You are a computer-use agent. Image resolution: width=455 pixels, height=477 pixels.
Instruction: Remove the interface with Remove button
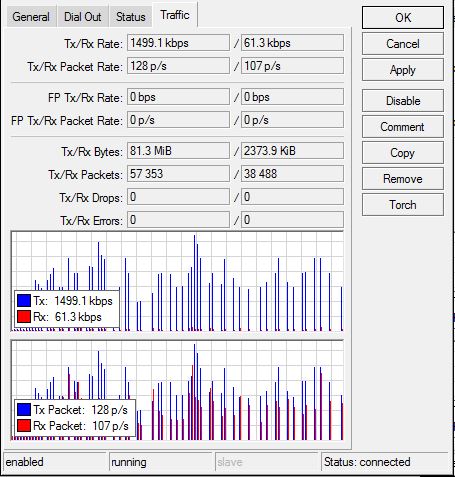coord(403,179)
